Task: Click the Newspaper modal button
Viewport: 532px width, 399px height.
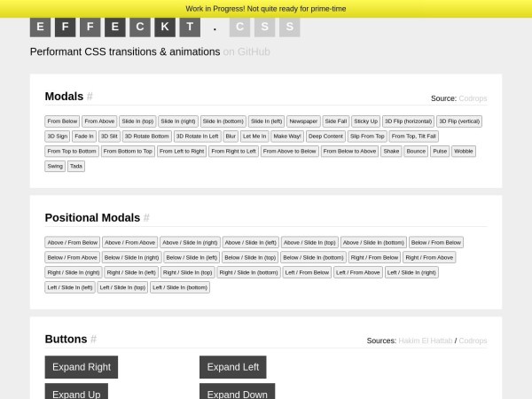Action: tap(303, 121)
